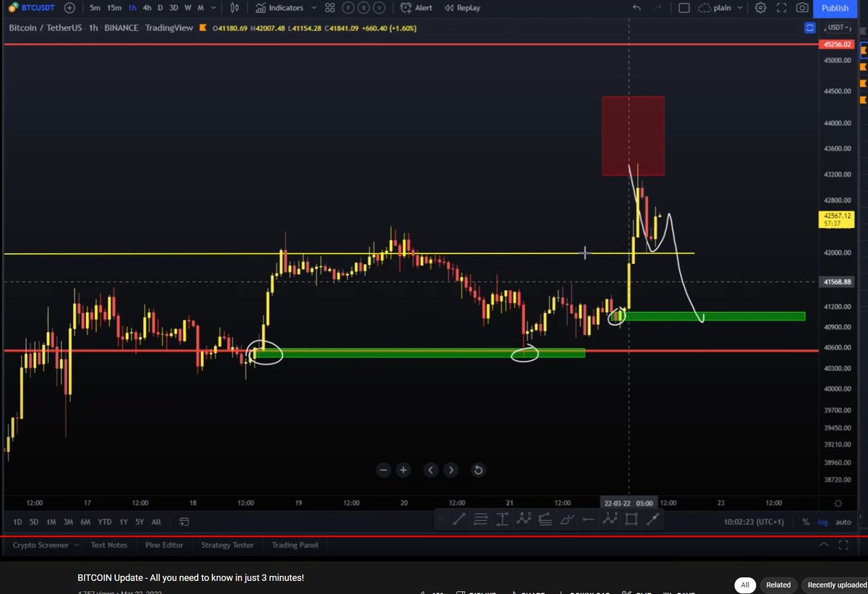Viewport: 868px width, 594px height.
Task: Take a chart snapshot with camera icon
Action: (x=802, y=8)
